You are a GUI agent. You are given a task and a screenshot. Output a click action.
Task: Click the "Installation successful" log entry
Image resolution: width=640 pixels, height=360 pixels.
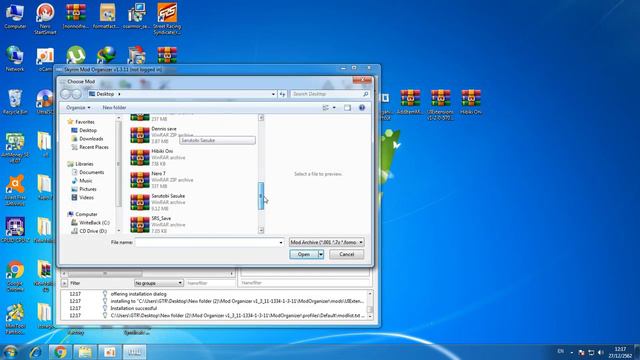pos(134,308)
